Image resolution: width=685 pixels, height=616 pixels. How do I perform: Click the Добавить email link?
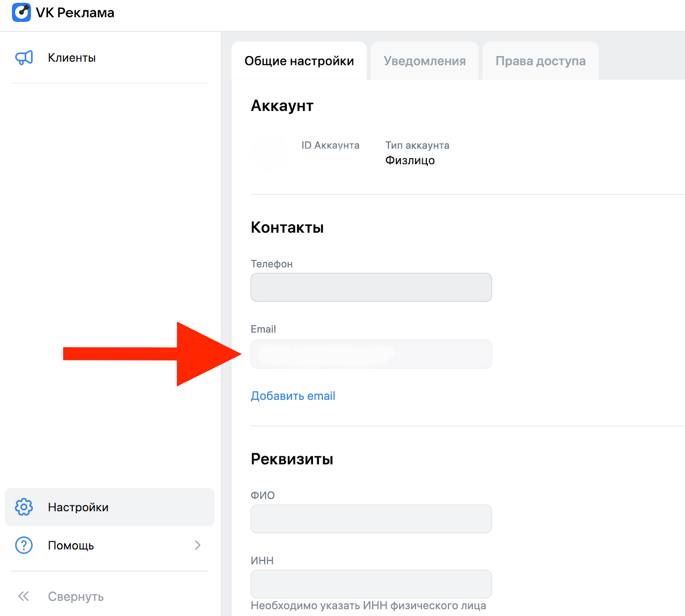[293, 396]
